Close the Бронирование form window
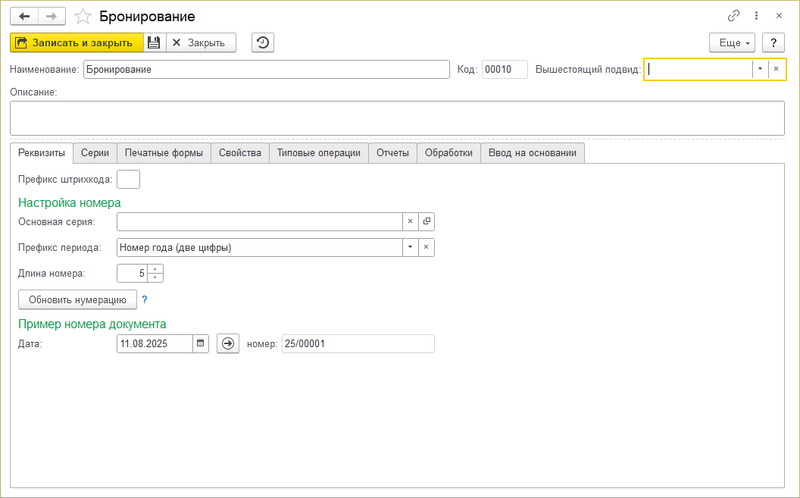Viewport: 800px width, 498px height. tap(779, 16)
